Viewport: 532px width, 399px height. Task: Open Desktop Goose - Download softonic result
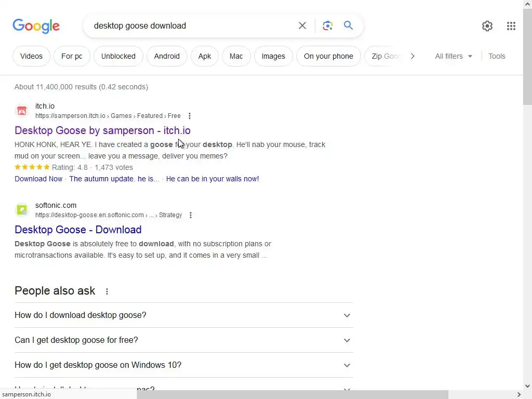[78, 230]
